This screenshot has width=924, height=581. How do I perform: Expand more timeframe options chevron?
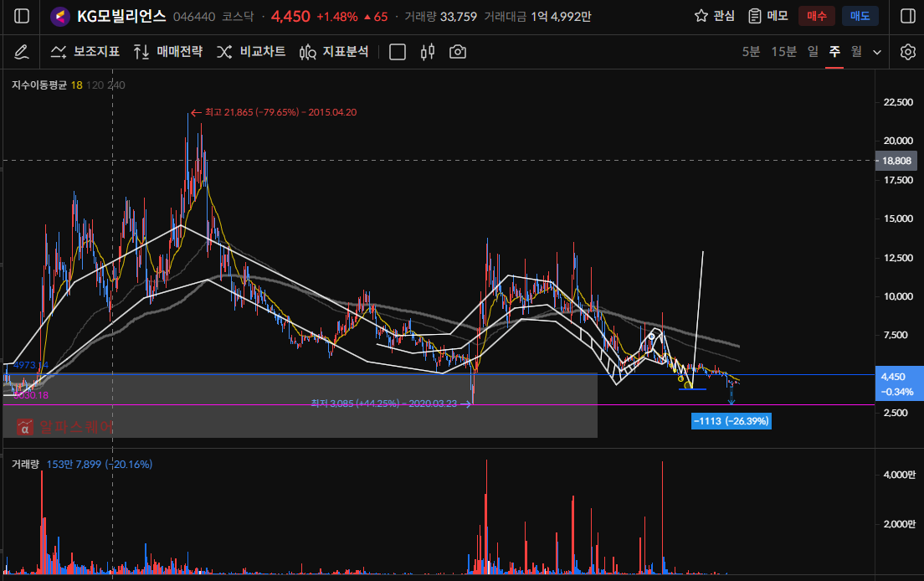(877, 53)
